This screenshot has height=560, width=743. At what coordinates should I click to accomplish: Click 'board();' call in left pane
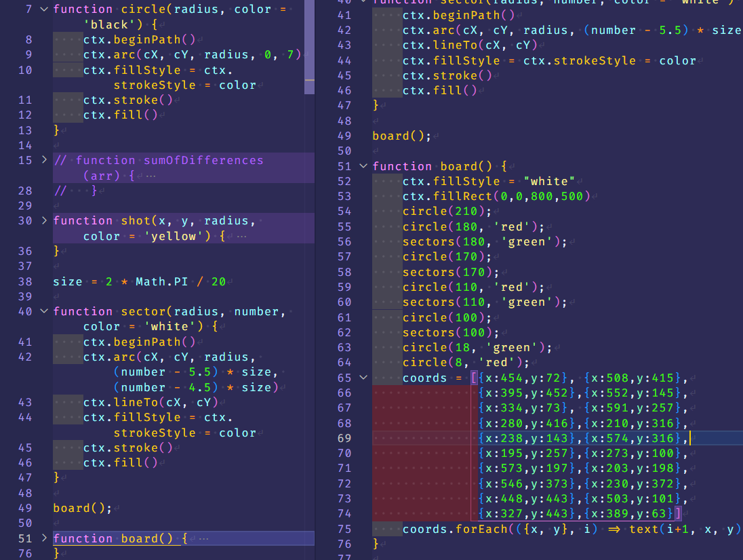pos(83,508)
